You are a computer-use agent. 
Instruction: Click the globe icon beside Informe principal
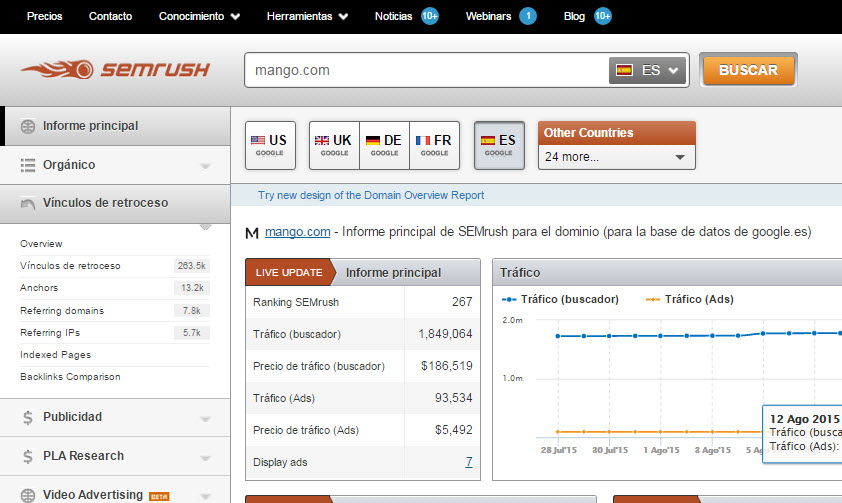coord(28,126)
